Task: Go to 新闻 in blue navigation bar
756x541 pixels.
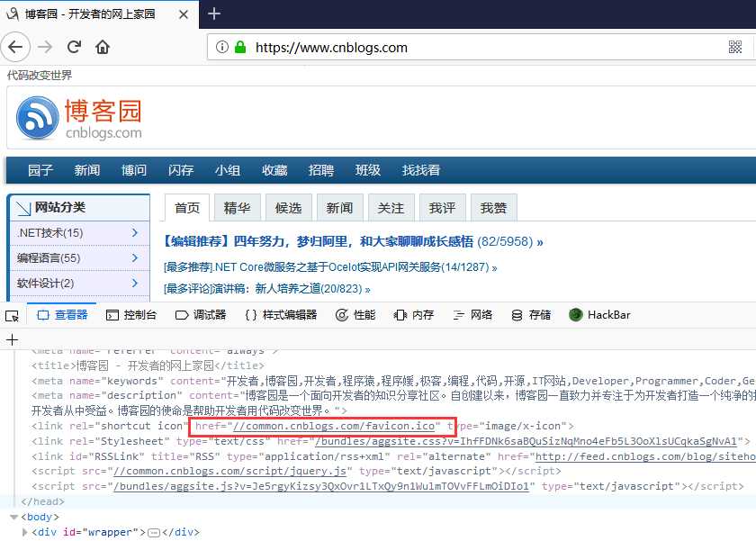Action: (87, 170)
